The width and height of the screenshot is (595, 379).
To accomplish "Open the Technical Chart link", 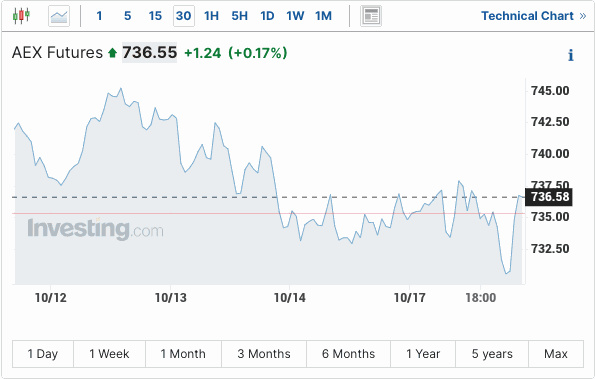I will 534,16.
